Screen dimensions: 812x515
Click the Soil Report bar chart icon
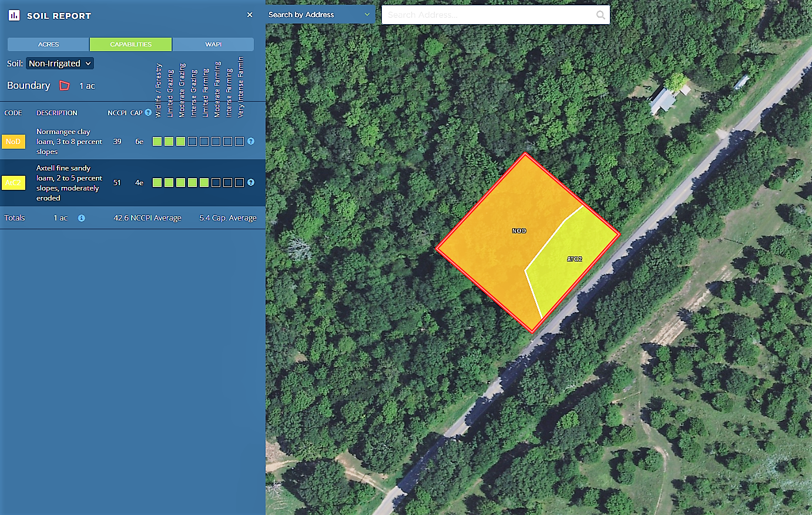click(x=14, y=15)
